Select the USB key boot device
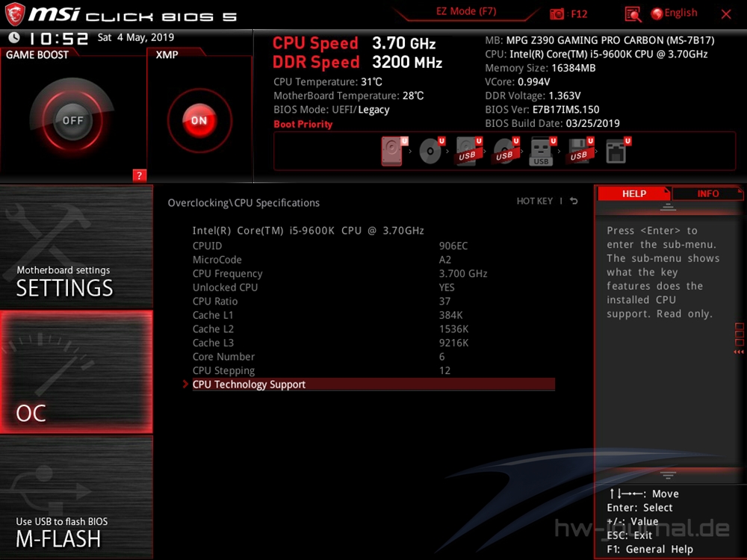This screenshot has height=560, width=747. coord(542,151)
